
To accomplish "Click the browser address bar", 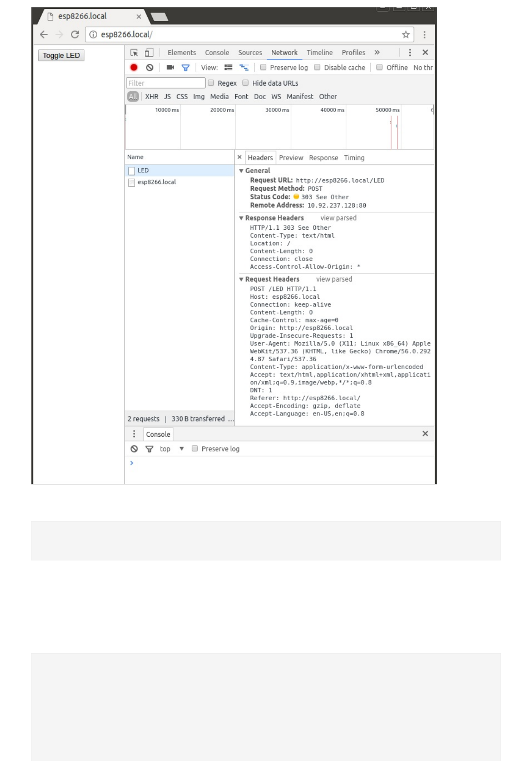I will pos(250,35).
